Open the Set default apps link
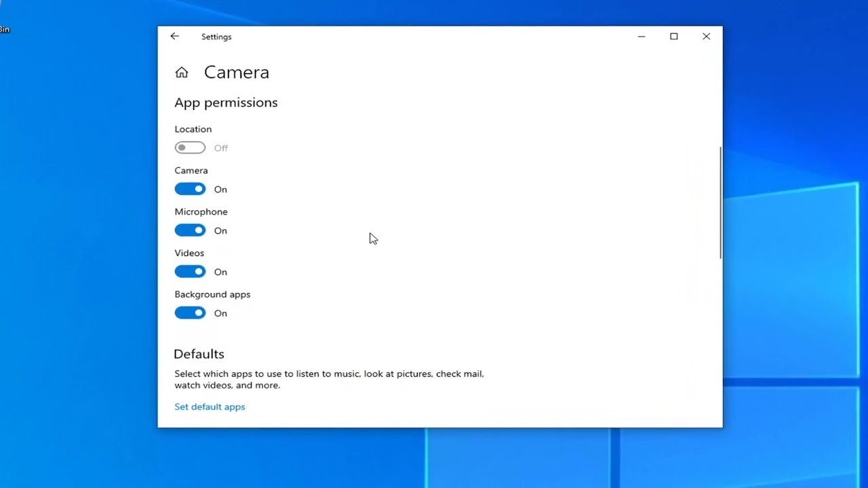 tap(210, 407)
